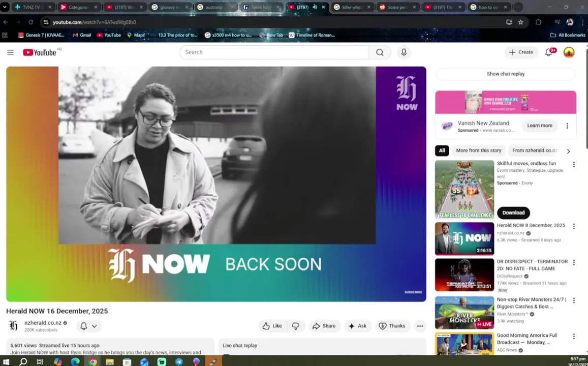This screenshot has width=588, height=366.
Task: Click the Ask button
Action: 358,326
